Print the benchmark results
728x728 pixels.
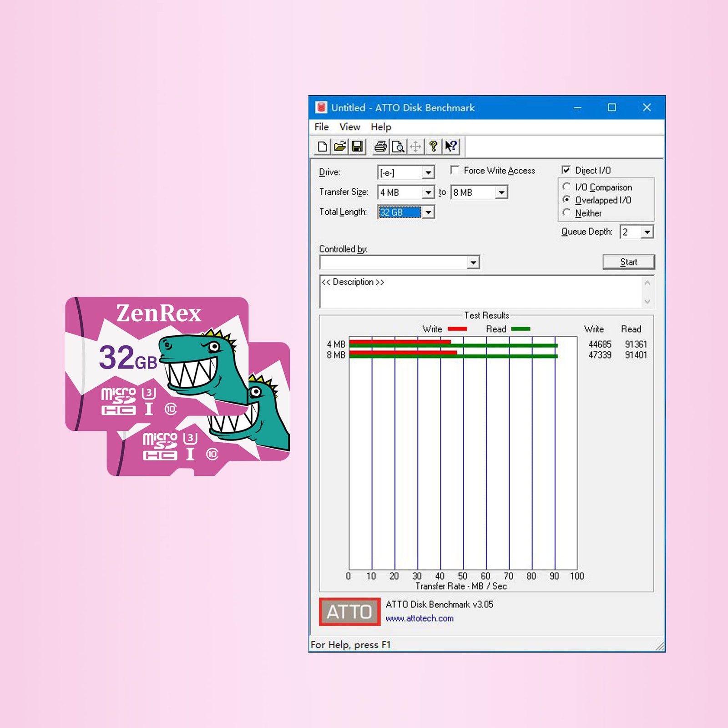pos(380,147)
